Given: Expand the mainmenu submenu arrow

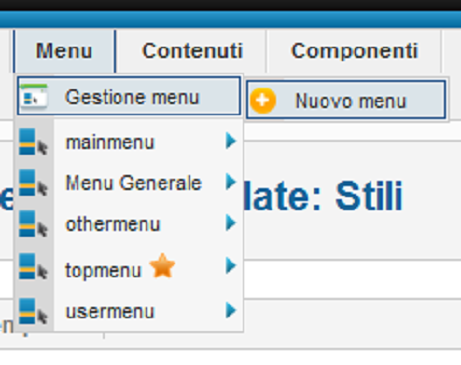Looking at the screenshot, I should click(x=231, y=141).
